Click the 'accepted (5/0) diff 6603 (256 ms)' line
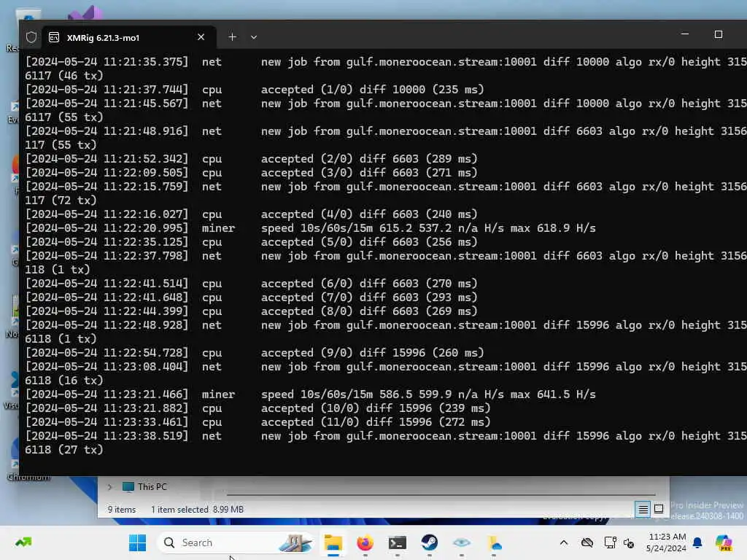 coord(368,242)
